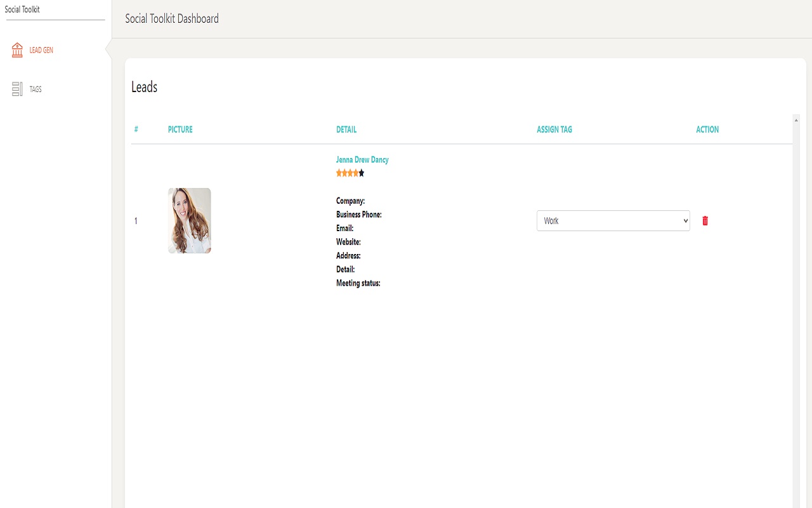812x508 pixels.
Task: Expand the tag selector for lead 1
Action: 613,220
